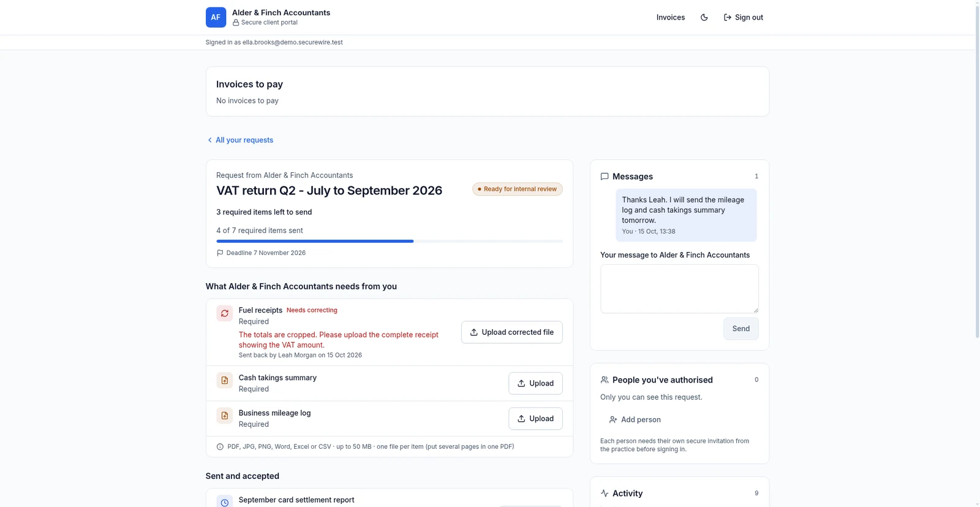
Task: Click the Activity count 9
Action: [x=756, y=494]
